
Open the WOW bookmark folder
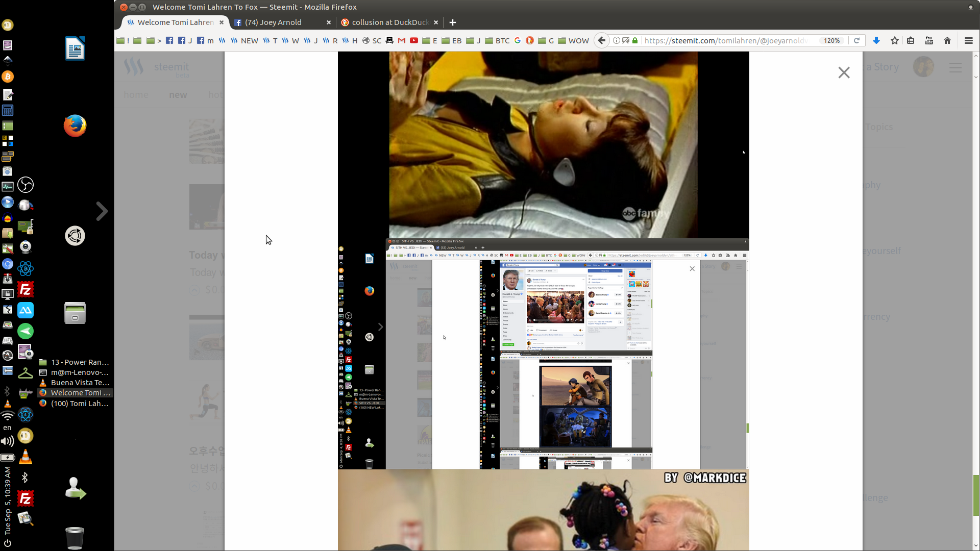coord(573,41)
